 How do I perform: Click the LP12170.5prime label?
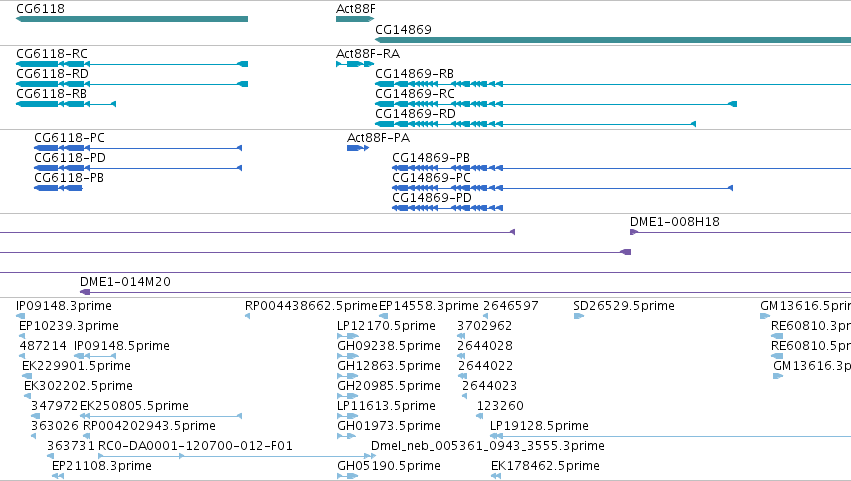(x=386, y=326)
